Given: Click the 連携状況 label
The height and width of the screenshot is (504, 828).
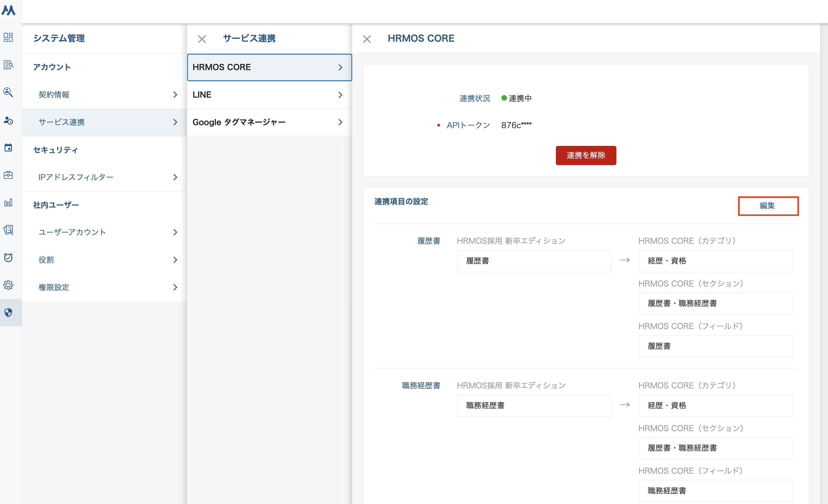Looking at the screenshot, I should click(475, 98).
